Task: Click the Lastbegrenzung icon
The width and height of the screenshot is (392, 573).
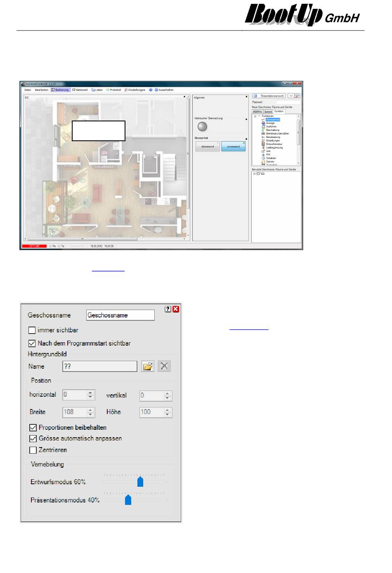Action: pos(263,147)
